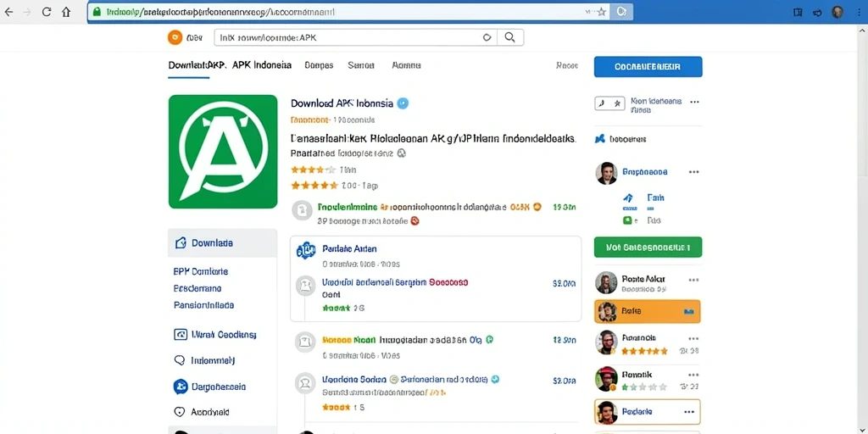The height and width of the screenshot is (434, 868).
Task: Click the blue button in the top right
Action: pyautogui.click(x=648, y=66)
